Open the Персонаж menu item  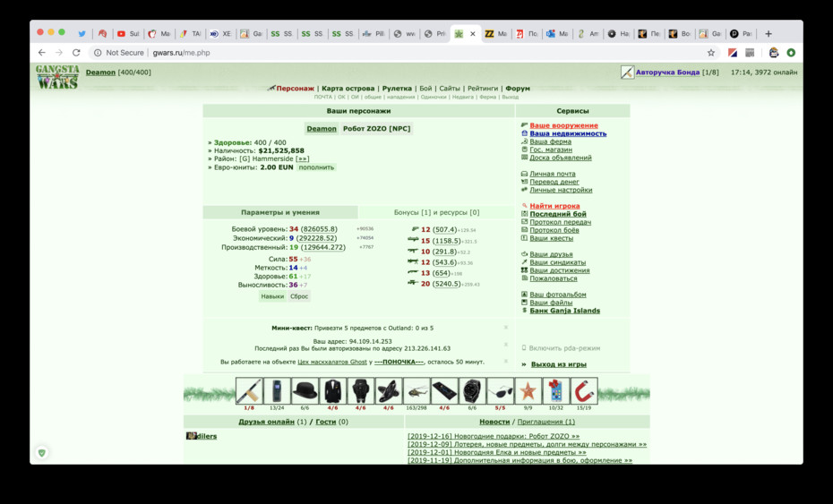click(x=295, y=88)
